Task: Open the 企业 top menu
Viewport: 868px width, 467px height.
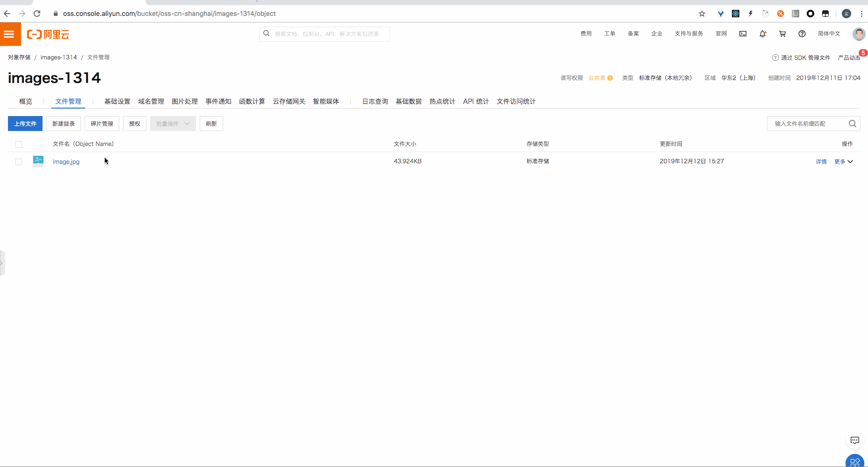Action: pos(657,34)
